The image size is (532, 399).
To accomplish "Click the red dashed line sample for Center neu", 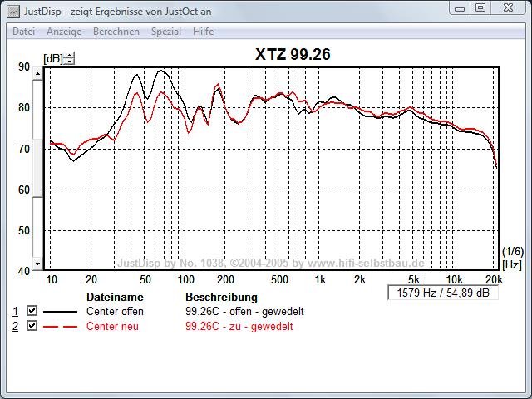I will coord(62,327).
